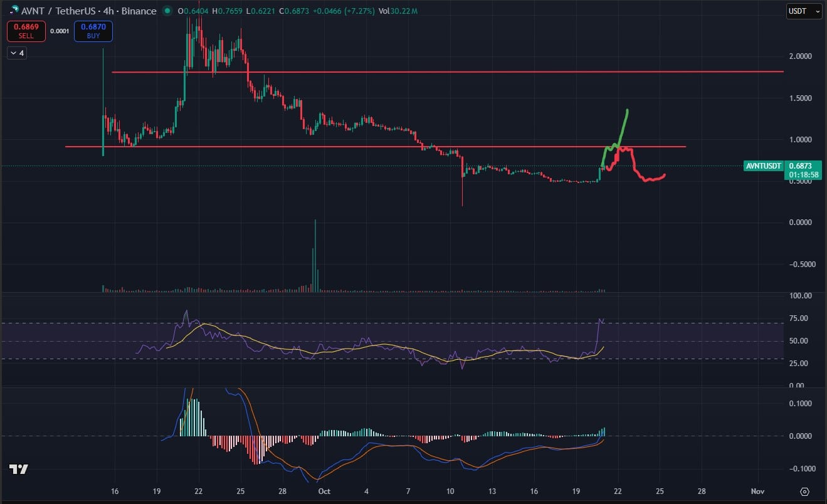Click the Nov label on the time axis

(x=757, y=491)
